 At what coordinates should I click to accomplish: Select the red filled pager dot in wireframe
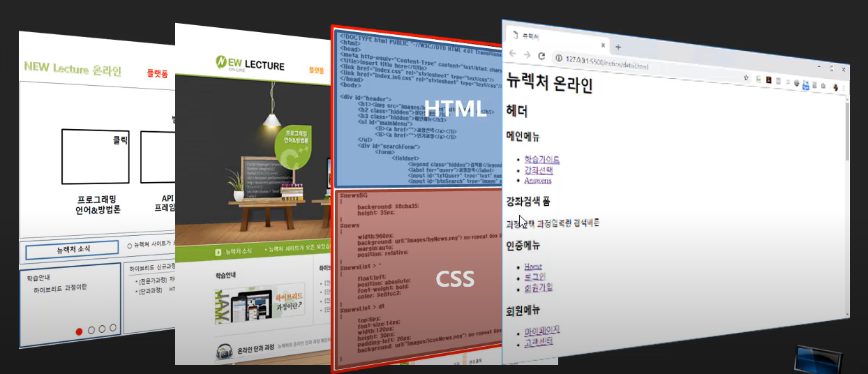click(79, 331)
